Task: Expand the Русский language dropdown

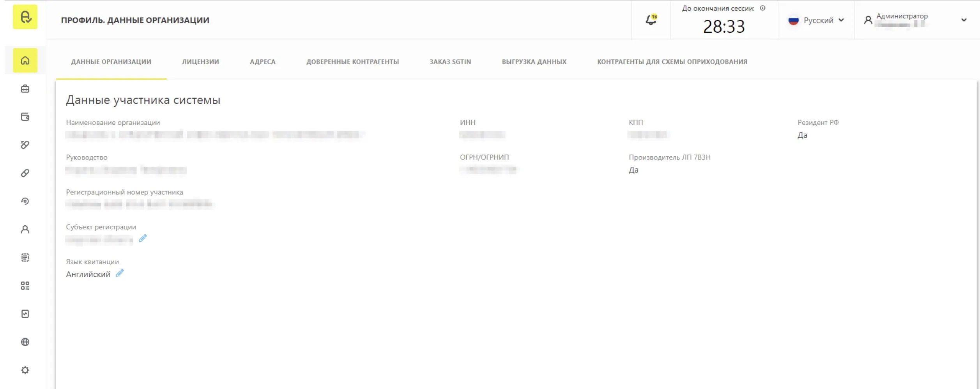Action: [816, 20]
